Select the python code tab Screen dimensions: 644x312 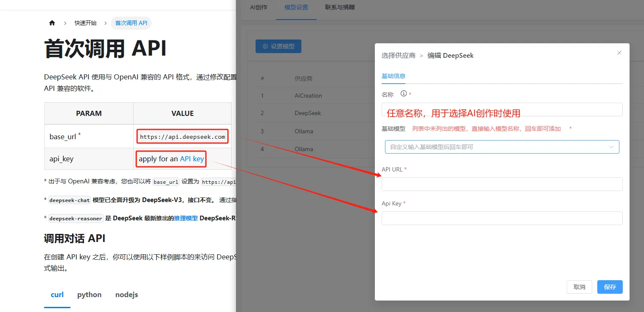click(x=89, y=295)
